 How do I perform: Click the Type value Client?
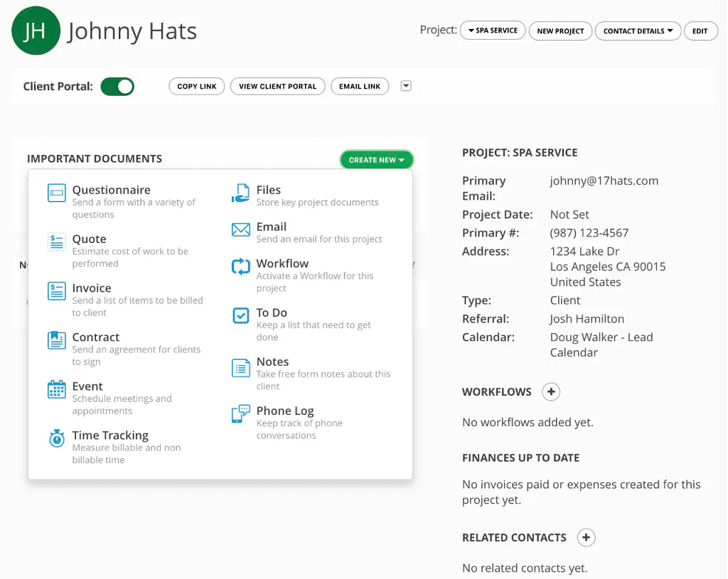pyautogui.click(x=565, y=301)
